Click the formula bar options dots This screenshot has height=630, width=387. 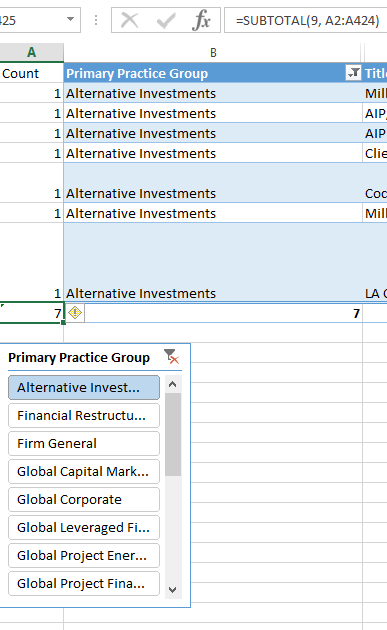pyautogui.click(x=96, y=20)
